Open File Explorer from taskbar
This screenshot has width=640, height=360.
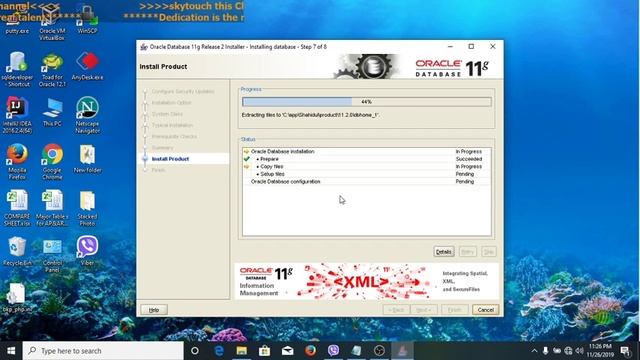click(242, 351)
